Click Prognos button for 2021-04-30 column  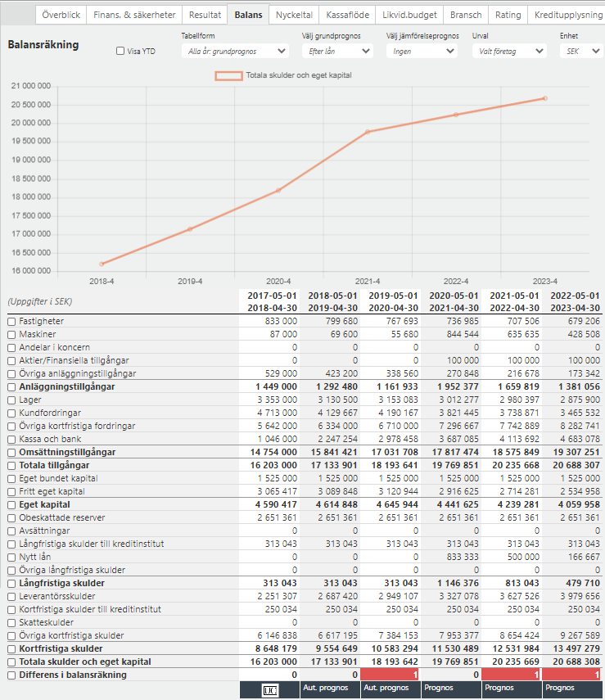coord(451,689)
